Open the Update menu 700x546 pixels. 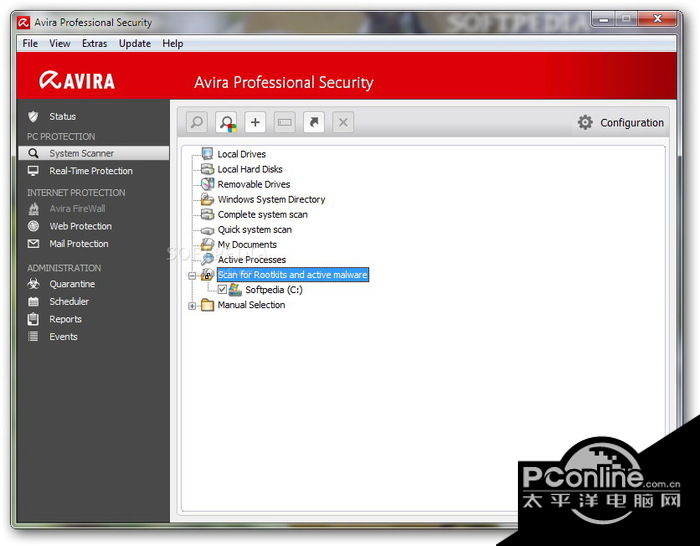coord(134,43)
